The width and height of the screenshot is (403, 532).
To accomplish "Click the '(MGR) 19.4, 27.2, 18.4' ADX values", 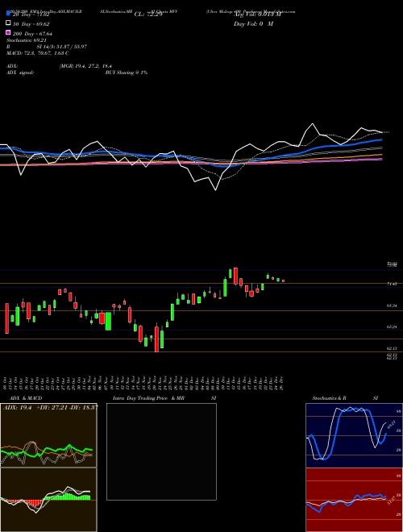I will pyautogui.click(x=85, y=66).
